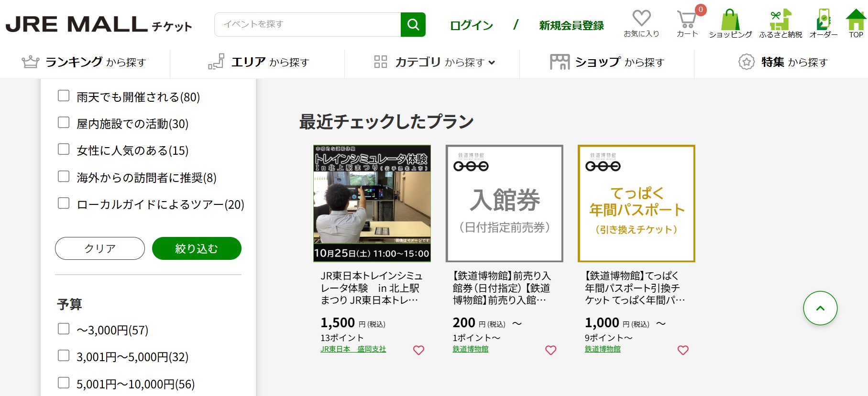Check the 5,001円～10,000円(56) budget box

coord(64,383)
